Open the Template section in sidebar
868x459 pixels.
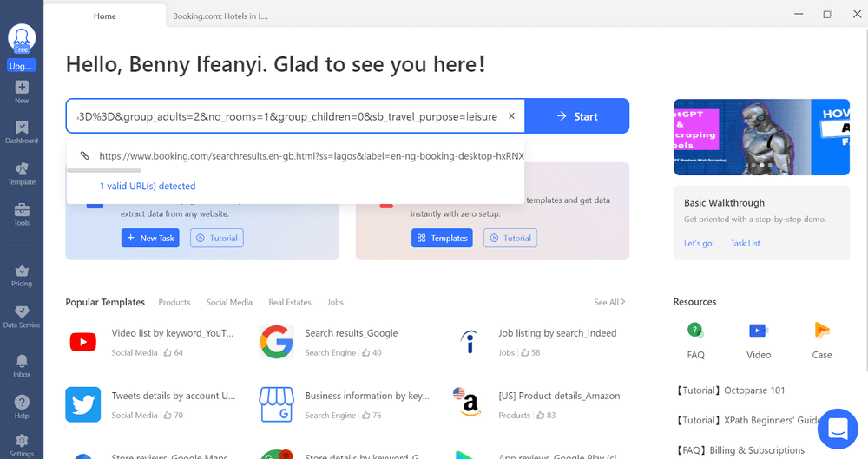click(x=22, y=174)
